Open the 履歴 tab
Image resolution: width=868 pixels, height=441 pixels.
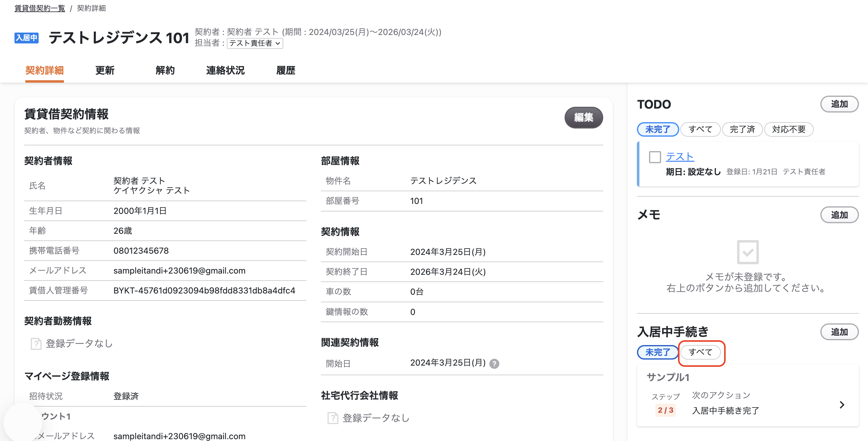[286, 70]
